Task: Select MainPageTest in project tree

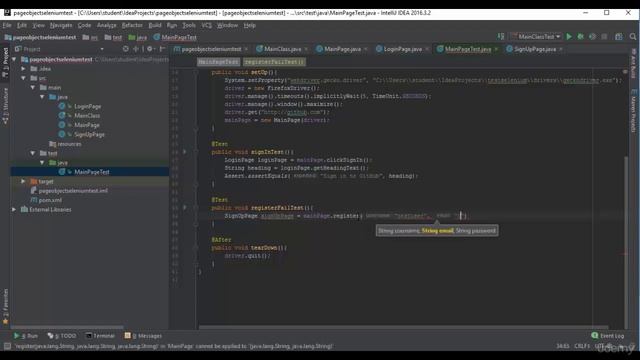Action: (x=91, y=172)
